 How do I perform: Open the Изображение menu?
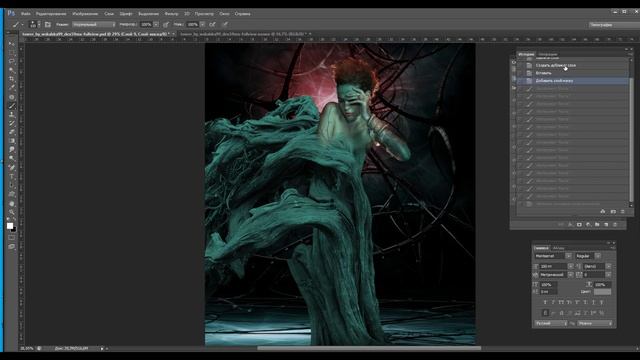point(85,13)
